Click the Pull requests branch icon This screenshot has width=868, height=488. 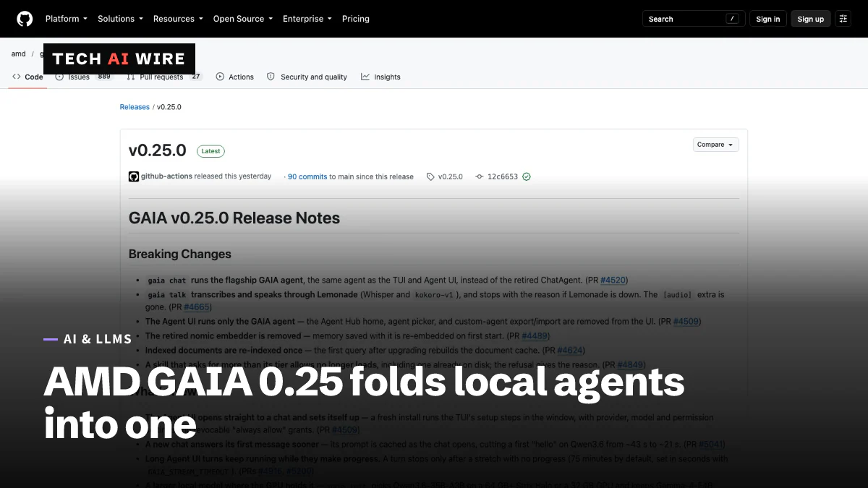[x=130, y=77]
